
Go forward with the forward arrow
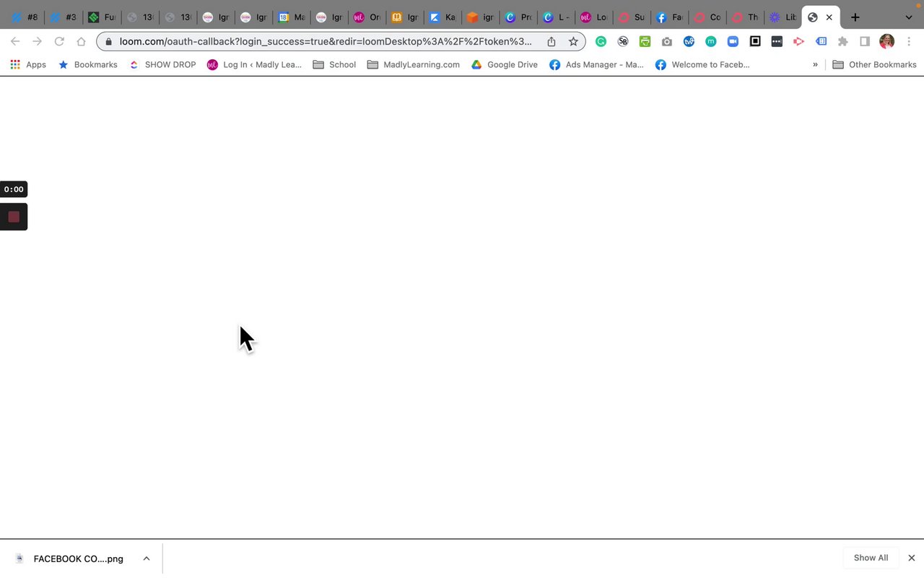(37, 42)
